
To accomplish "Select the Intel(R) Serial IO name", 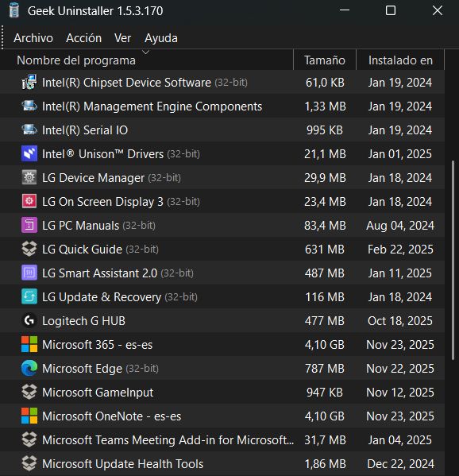I will [85, 130].
